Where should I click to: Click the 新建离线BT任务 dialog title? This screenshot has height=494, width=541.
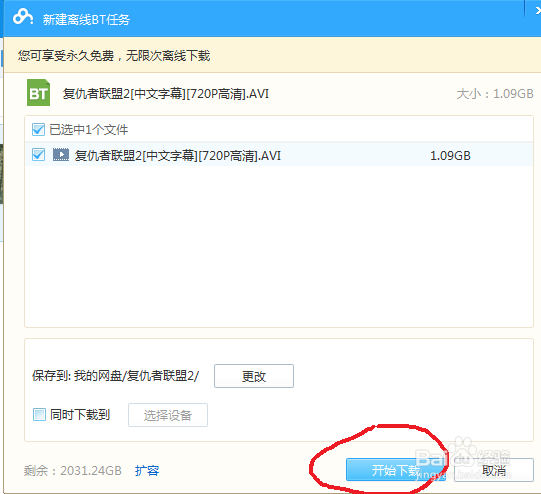(x=86, y=20)
